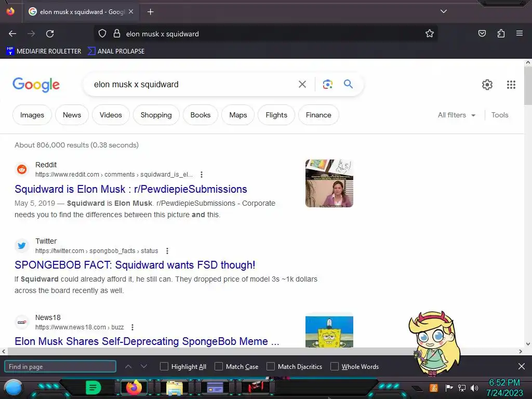Switch to Maps results
The image size is (532, 399).
238,115
